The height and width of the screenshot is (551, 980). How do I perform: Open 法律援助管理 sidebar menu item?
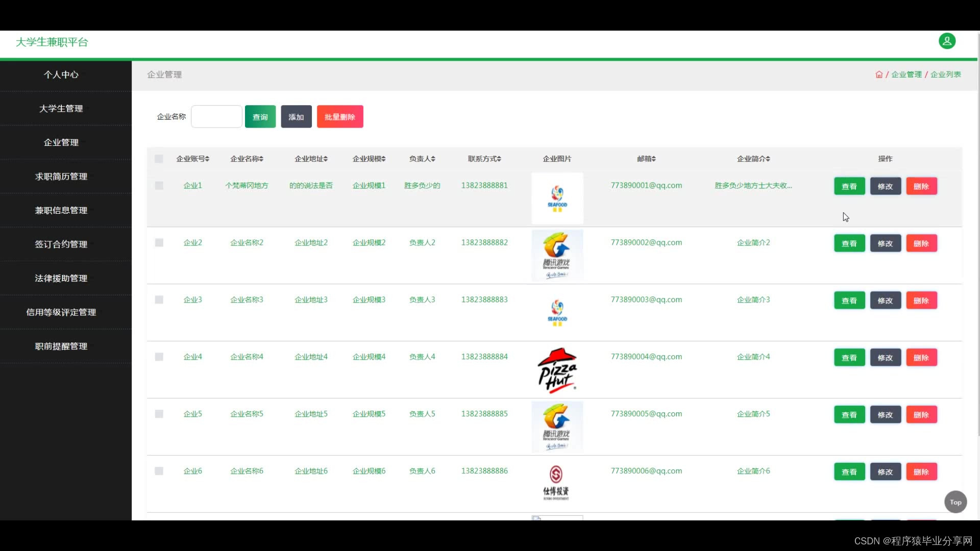click(x=61, y=278)
